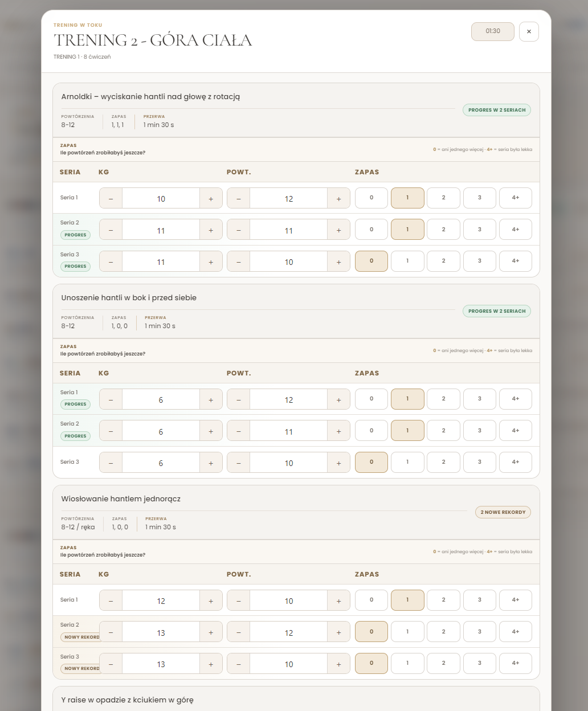Edit reps field for Arnoldki Seria 2
588x711 pixels.
(x=288, y=230)
